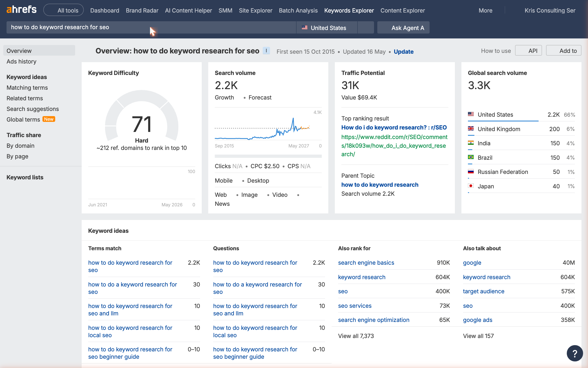Open Matching terms report
This screenshot has height=368, width=588.
point(27,88)
